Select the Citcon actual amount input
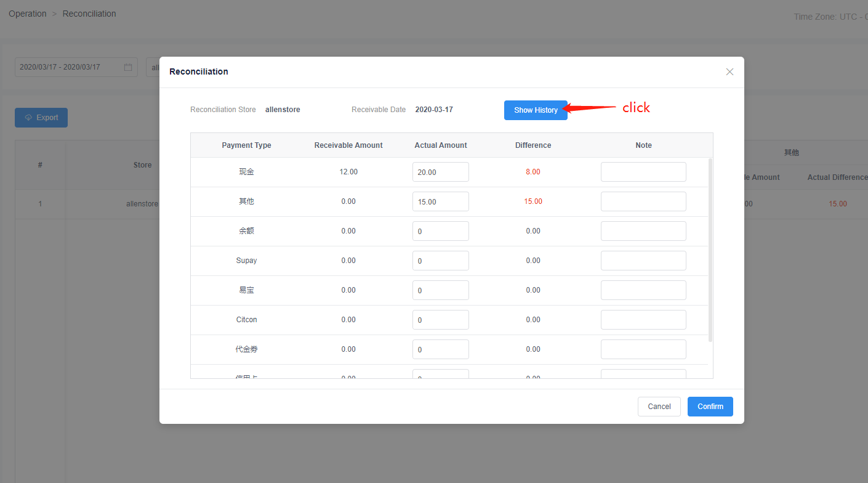This screenshot has width=868, height=483. click(440, 320)
